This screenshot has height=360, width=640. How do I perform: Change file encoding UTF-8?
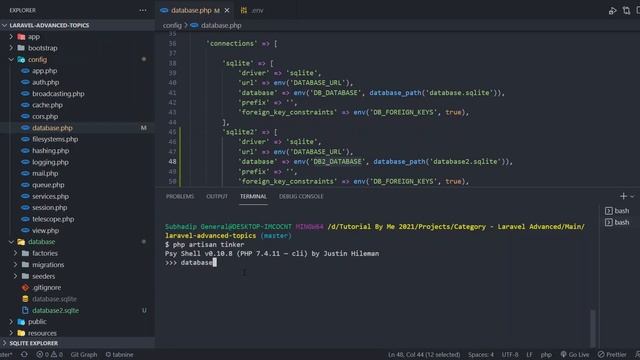point(510,355)
